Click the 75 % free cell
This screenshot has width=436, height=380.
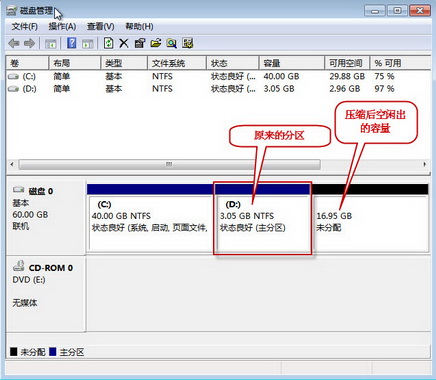click(384, 77)
